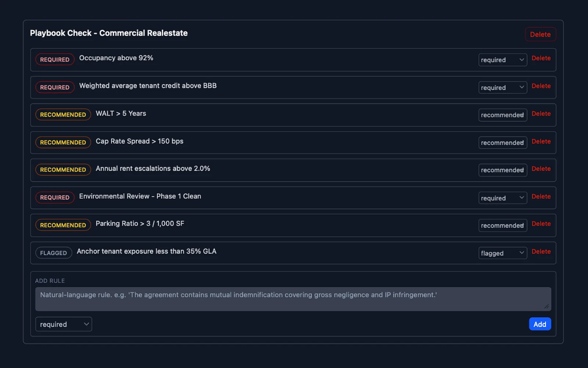Screen dimensions: 588x368
Task: Open flagged dropdown for Anchor tenant exposure
Action: 502,253
